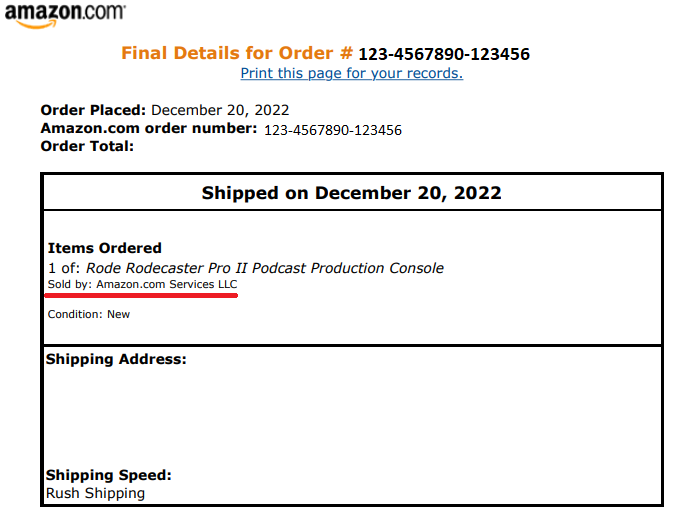
Task: Click the Amazon.com order number value
Action: point(333,130)
